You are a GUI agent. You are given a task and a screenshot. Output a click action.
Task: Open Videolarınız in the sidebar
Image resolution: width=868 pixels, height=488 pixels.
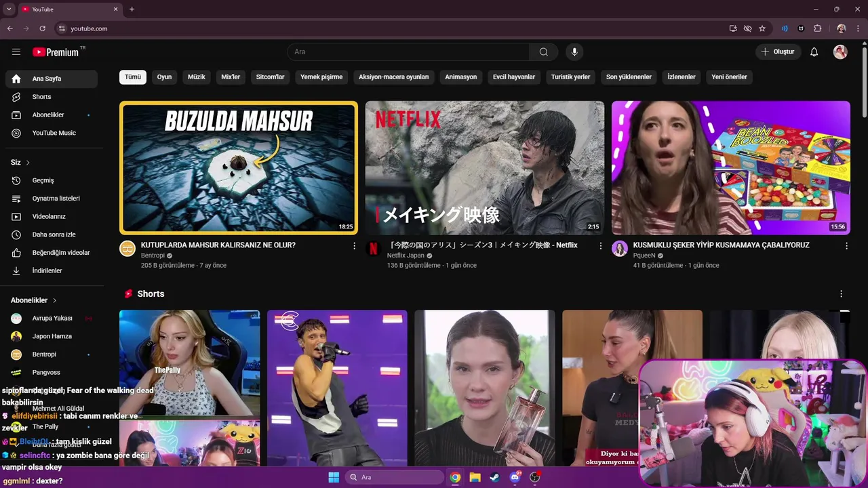tap(52, 216)
